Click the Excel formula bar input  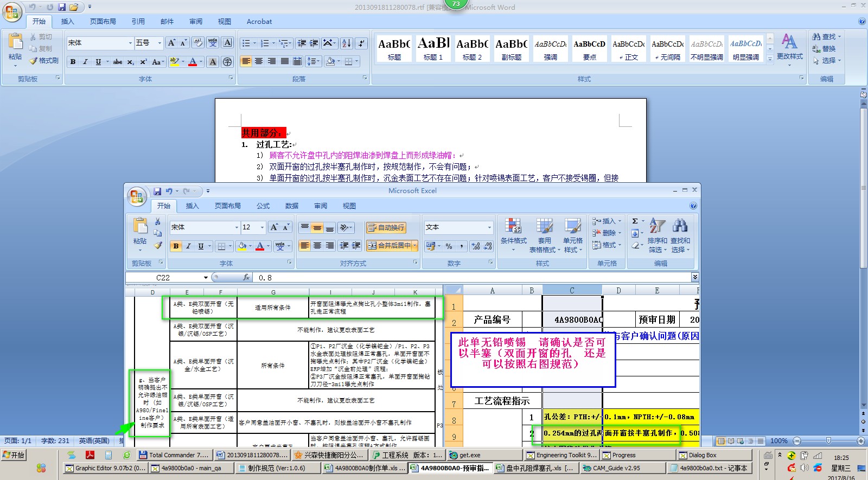[x=472, y=277]
